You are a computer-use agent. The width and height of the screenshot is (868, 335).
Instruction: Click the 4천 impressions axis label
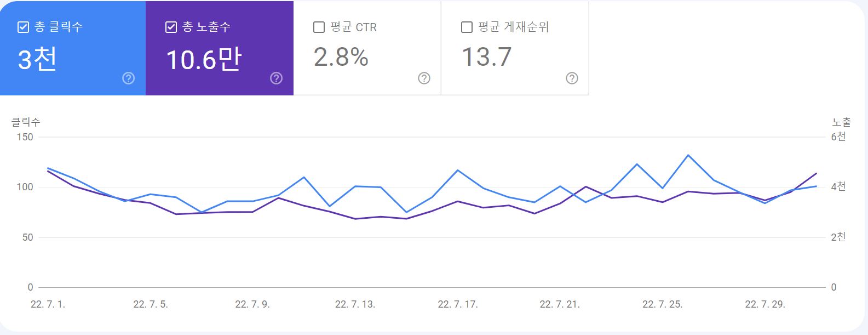point(838,186)
